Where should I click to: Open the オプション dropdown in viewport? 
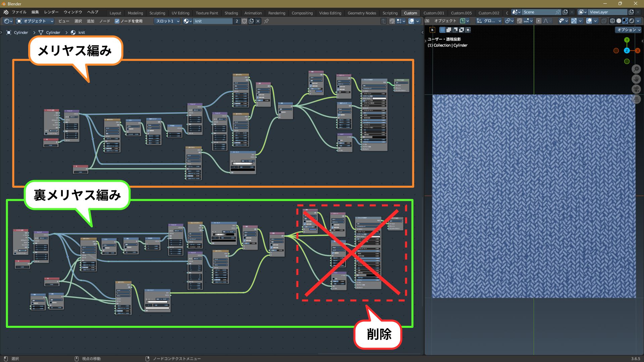(629, 30)
